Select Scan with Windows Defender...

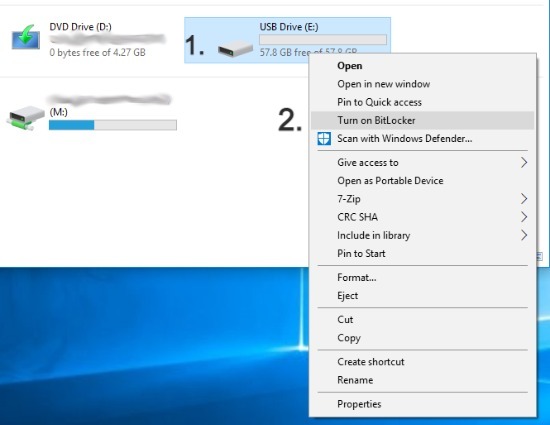422,139
